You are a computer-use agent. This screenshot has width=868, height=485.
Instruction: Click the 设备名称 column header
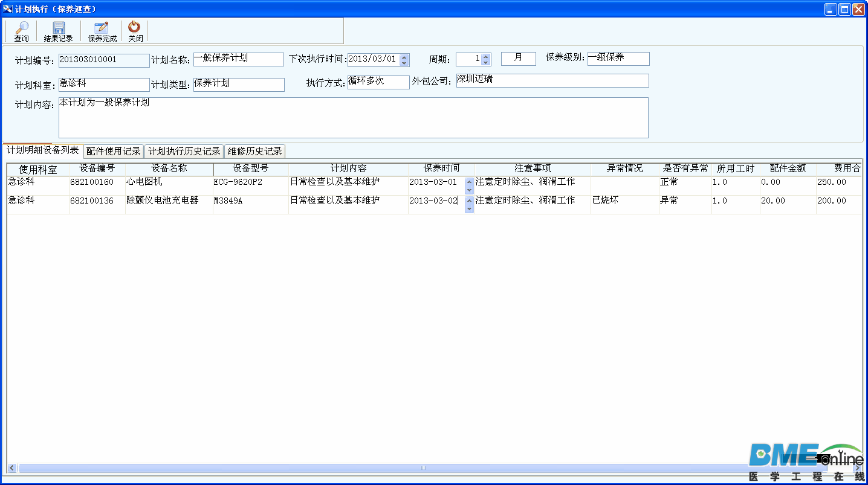(169, 169)
